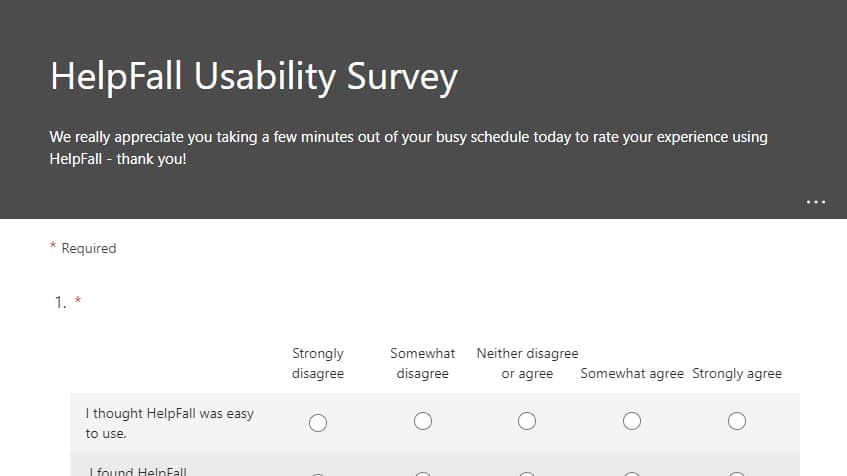Screen dimensions: 847x476
Task: Open the three-dot more options menu
Action: click(816, 202)
